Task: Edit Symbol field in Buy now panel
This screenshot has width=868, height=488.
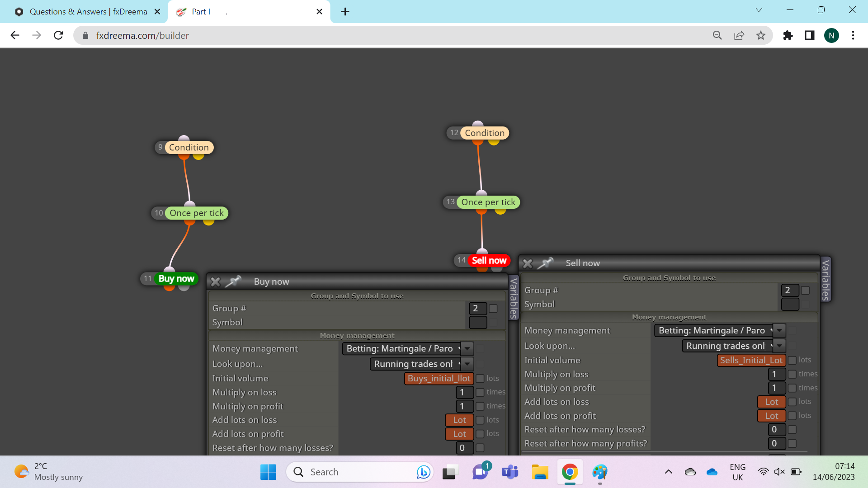Action: point(478,323)
